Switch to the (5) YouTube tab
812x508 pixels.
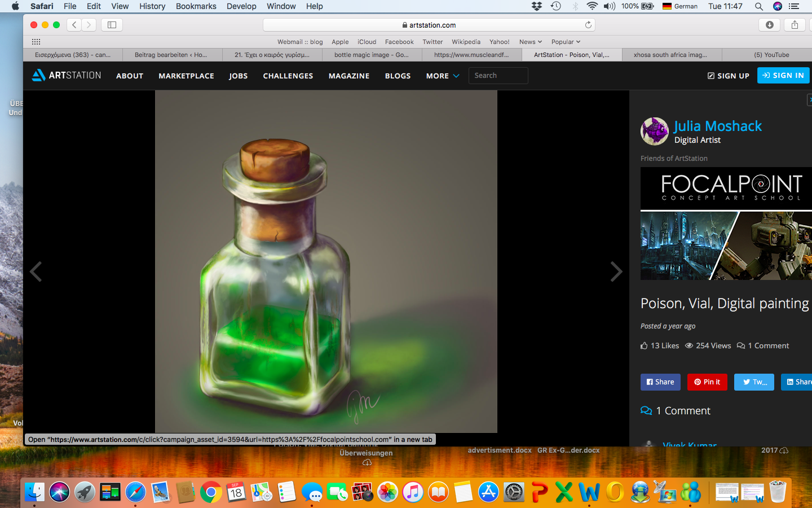point(771,55)
